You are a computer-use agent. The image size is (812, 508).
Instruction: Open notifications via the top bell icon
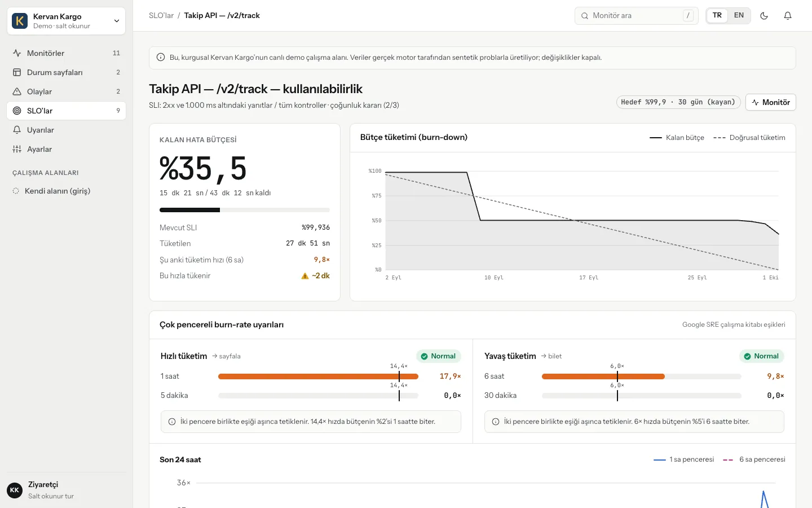788,16
